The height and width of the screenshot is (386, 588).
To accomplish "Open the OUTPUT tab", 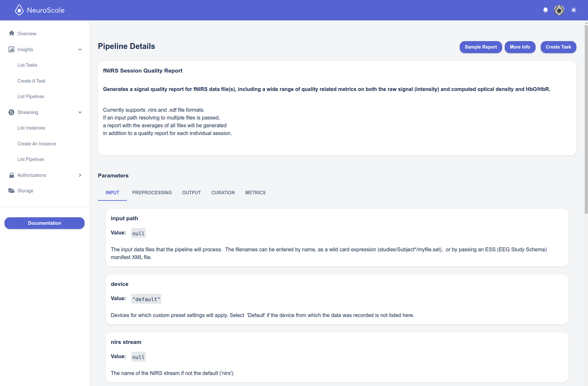I will (191, 193).
